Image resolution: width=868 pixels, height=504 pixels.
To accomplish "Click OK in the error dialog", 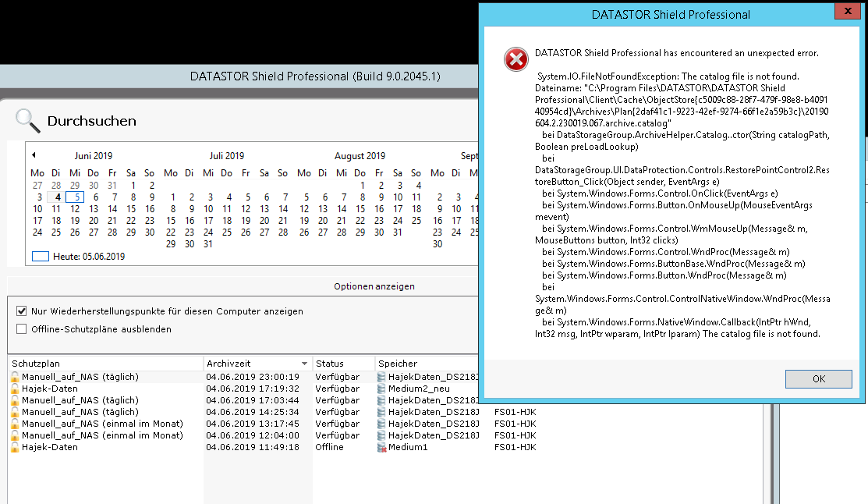I will pos(818,379).
